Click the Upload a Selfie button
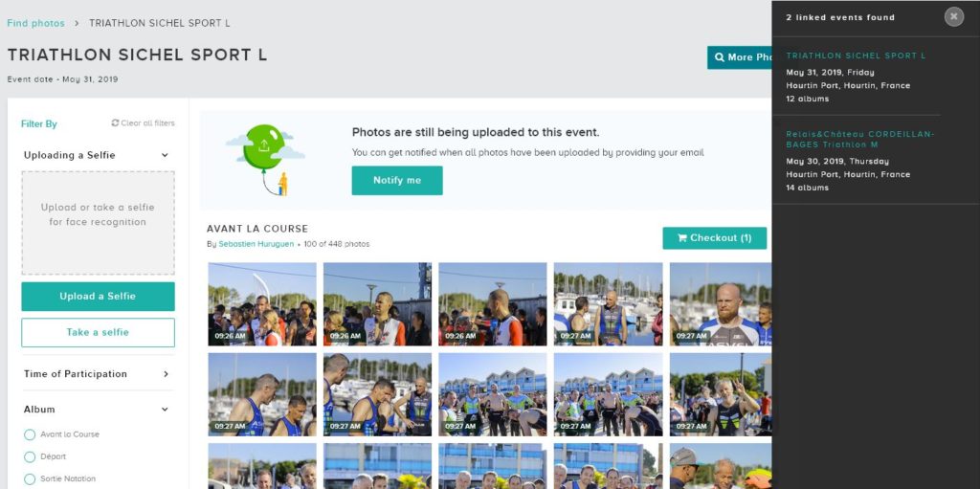Image resolution: width=980 pixels, height=489 pixels. [x=99, y=297]
